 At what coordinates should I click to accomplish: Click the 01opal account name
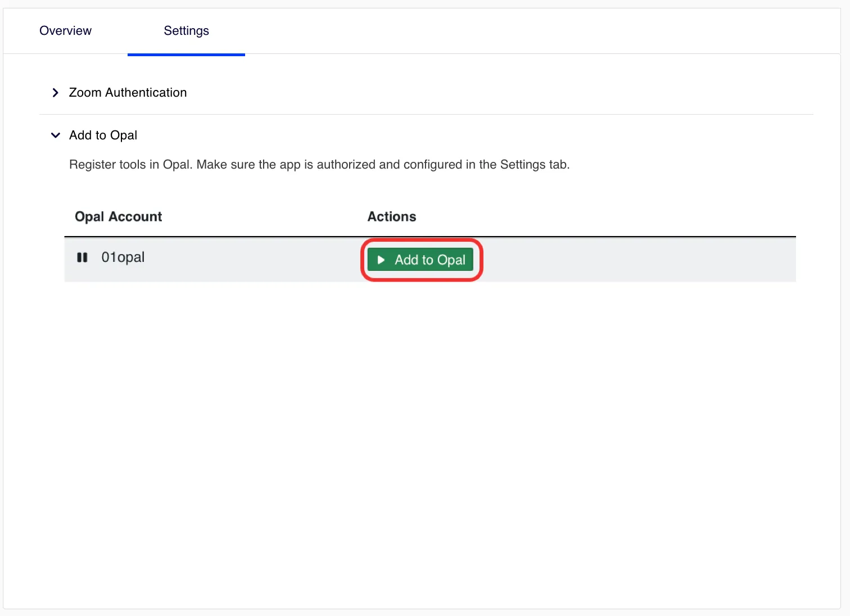123,257
